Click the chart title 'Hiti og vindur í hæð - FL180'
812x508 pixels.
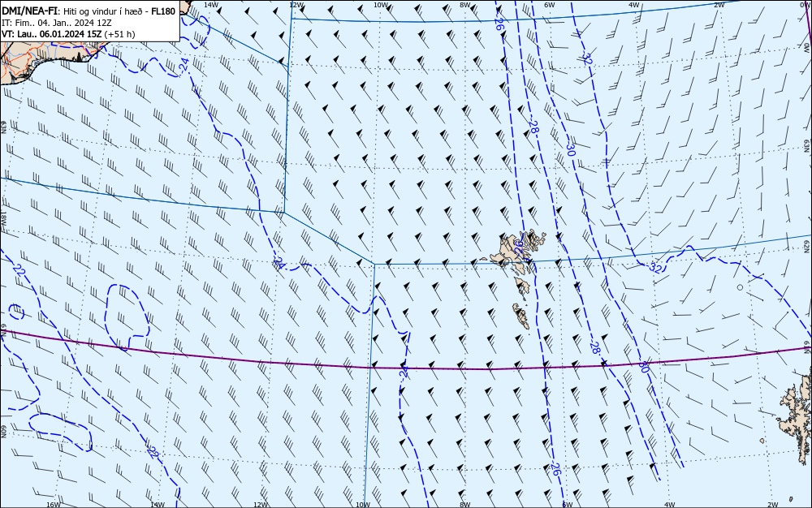click(119, 11)
